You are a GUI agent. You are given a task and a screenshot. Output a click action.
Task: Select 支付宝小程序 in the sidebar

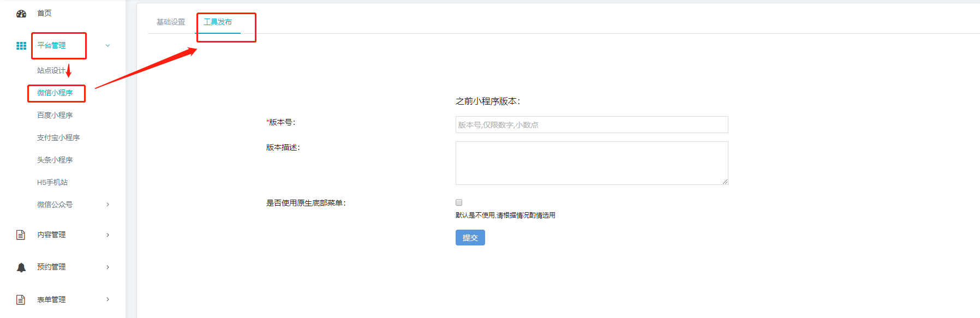tap(58, 137)
